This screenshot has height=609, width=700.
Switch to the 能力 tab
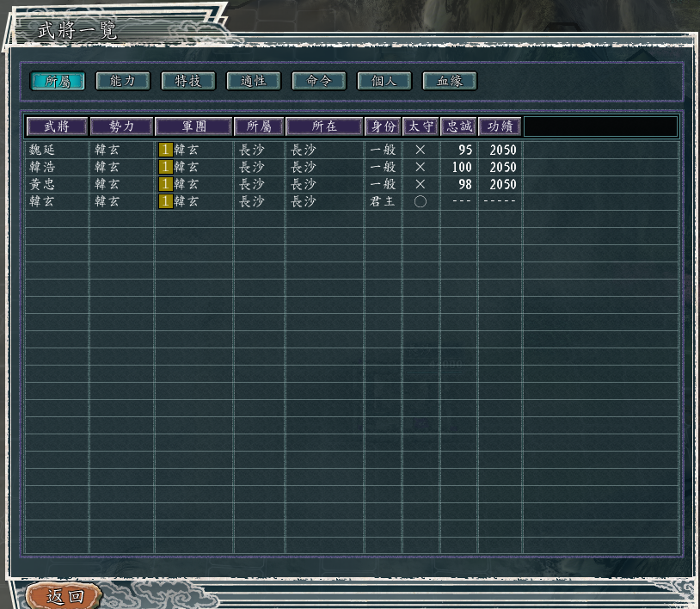[x=123, y=81]
